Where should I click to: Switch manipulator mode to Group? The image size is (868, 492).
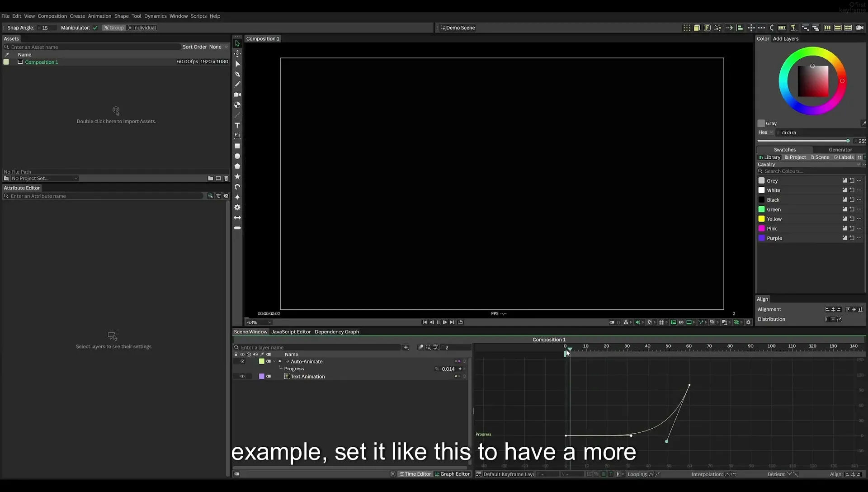coord(113,28)
